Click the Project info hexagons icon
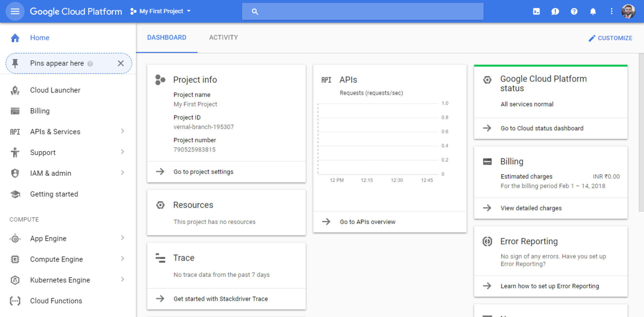The height and width of the screenshot is (317, 644). tap(160, 80)
